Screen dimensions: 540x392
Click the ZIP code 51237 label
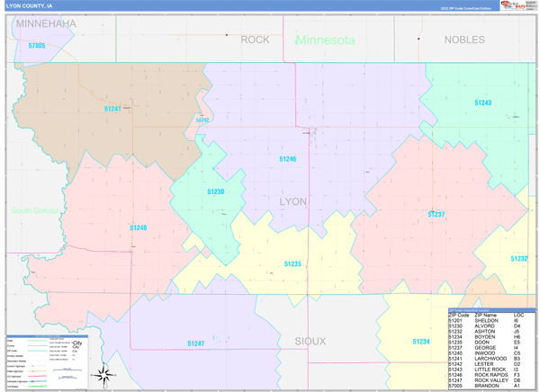pos(436,215)
